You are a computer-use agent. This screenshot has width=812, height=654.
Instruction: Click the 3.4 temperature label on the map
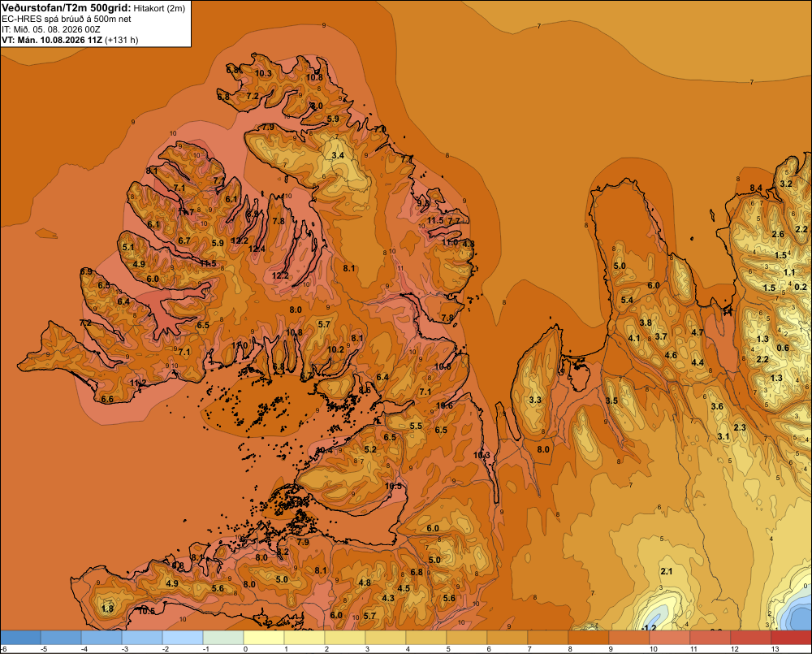[338, 155]
